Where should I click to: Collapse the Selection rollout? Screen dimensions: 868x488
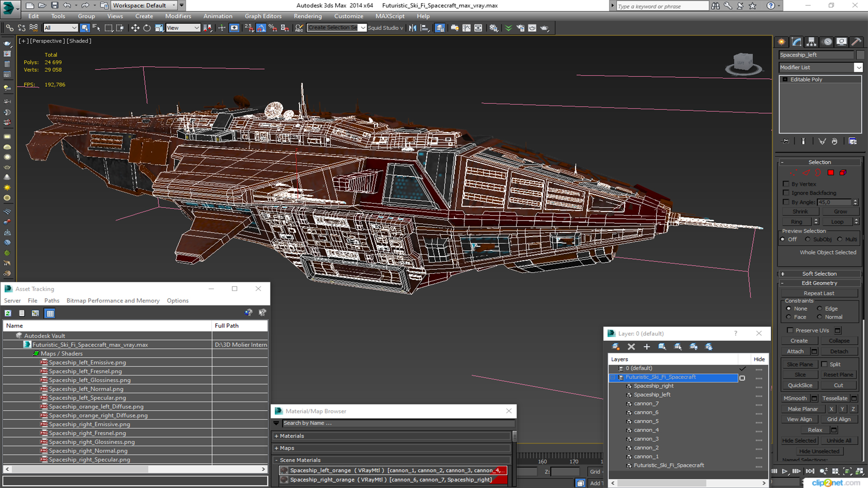[x=819, y=162]
